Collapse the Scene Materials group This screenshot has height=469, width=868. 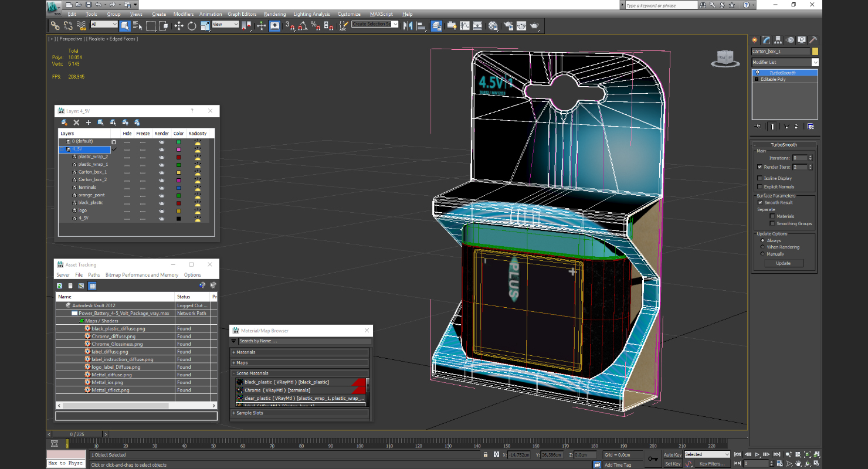(300, 373)
